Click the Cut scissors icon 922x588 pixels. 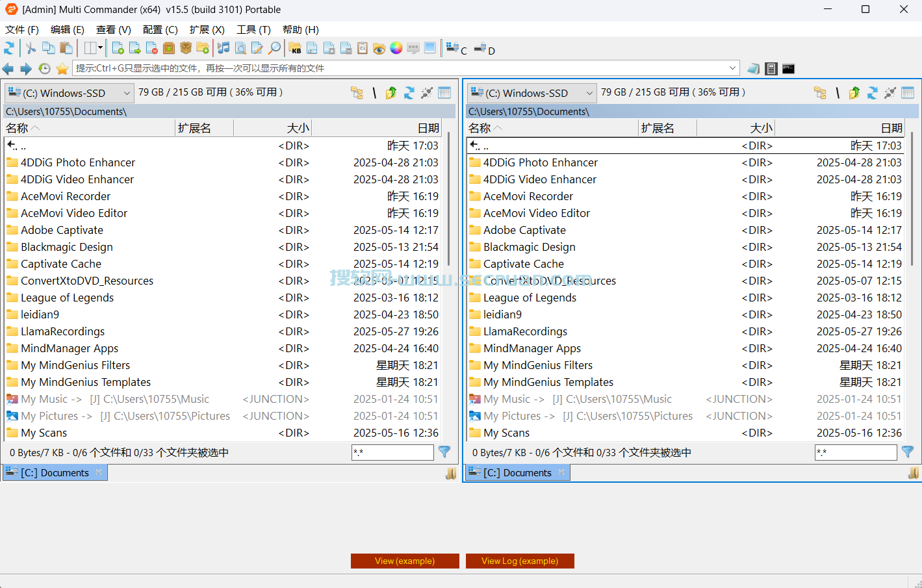click(31, 48)
